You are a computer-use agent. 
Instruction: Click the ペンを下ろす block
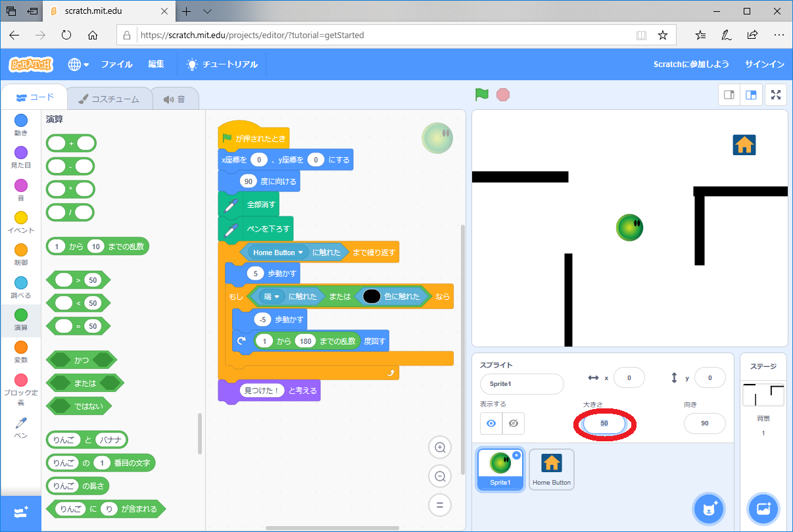[x=256, y=230]
